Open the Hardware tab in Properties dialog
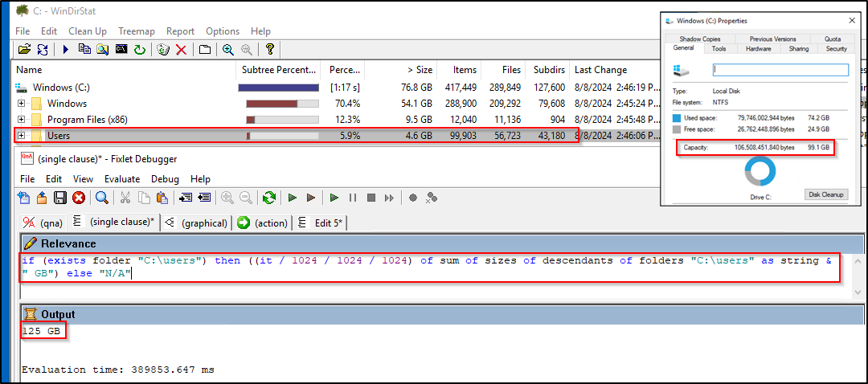 758,49
